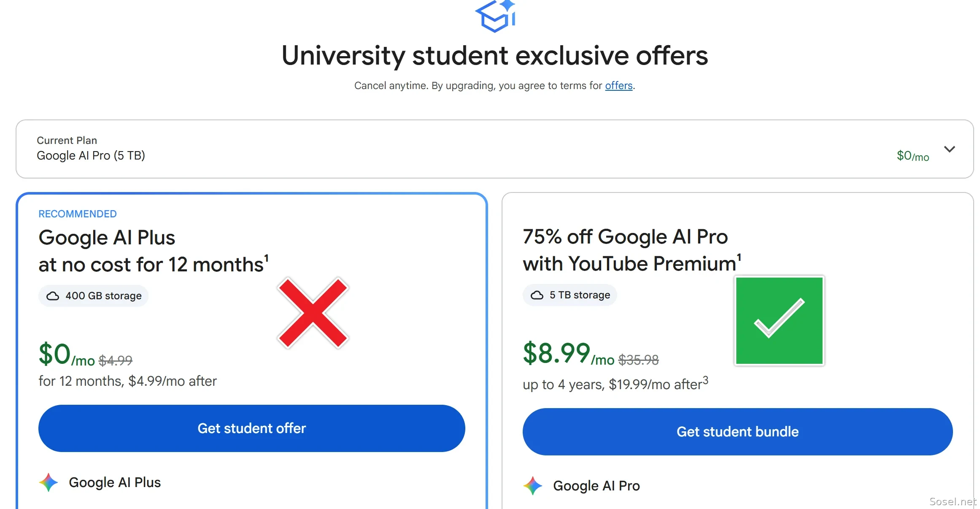Click the graduation cap student icon

(496, 16)
